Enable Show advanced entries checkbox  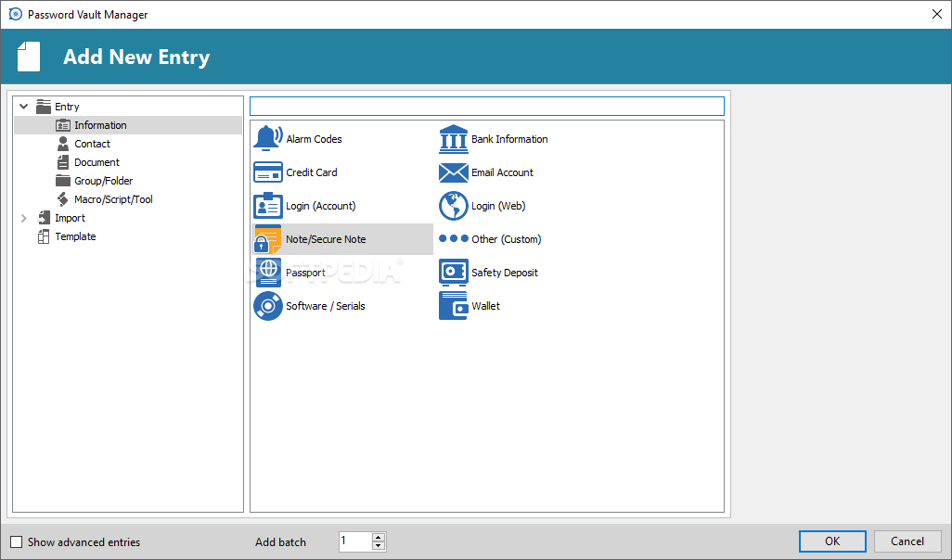17,541
